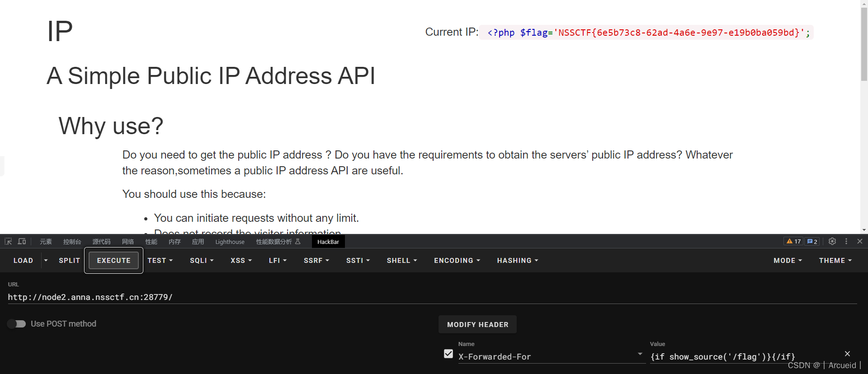Uncheck the X-Forwarded-For header checkbox
The height and width of the screenshot is (374, 868).
(x=448, y=354)
